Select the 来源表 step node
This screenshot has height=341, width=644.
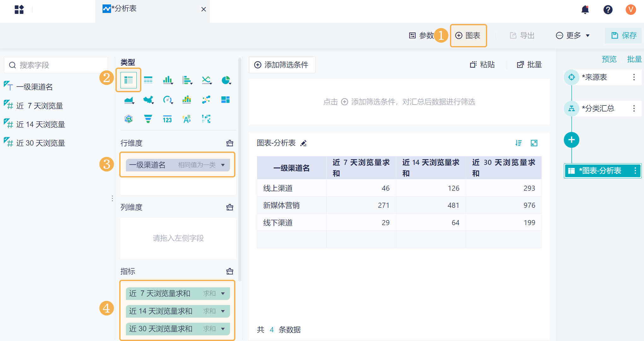[594, 77]
